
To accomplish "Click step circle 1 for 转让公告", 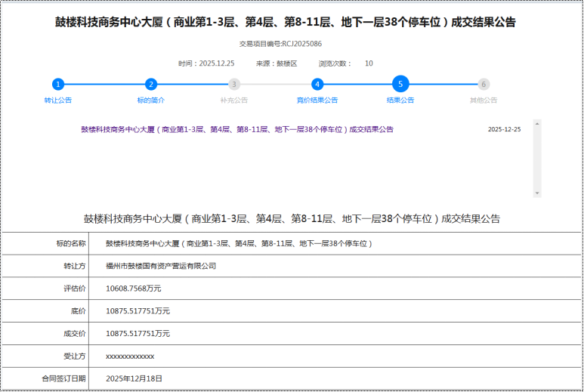I will coord(58,85).
